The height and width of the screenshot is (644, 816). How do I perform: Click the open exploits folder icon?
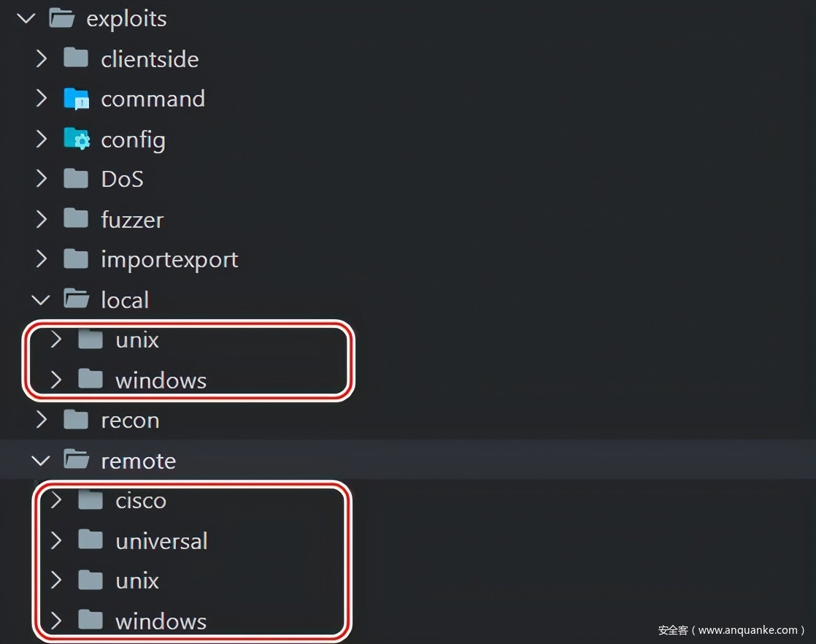point(62,18)
